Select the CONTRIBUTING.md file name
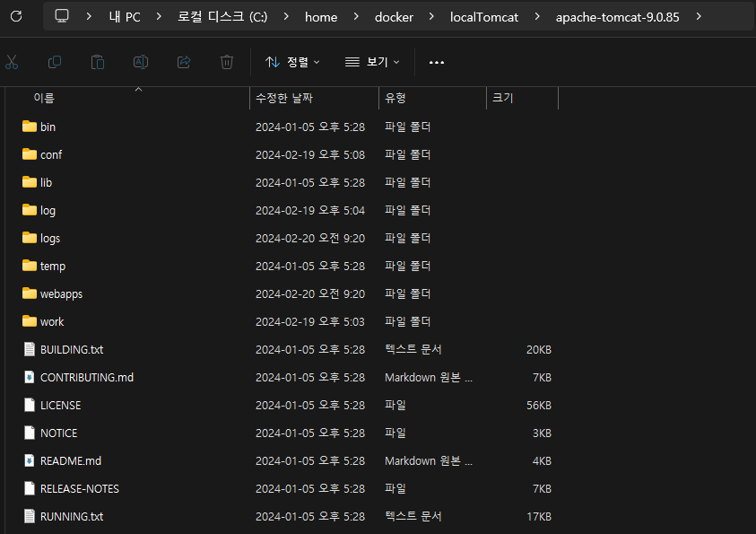Viewport: 756px width, 534px height. tap(87, 378)
